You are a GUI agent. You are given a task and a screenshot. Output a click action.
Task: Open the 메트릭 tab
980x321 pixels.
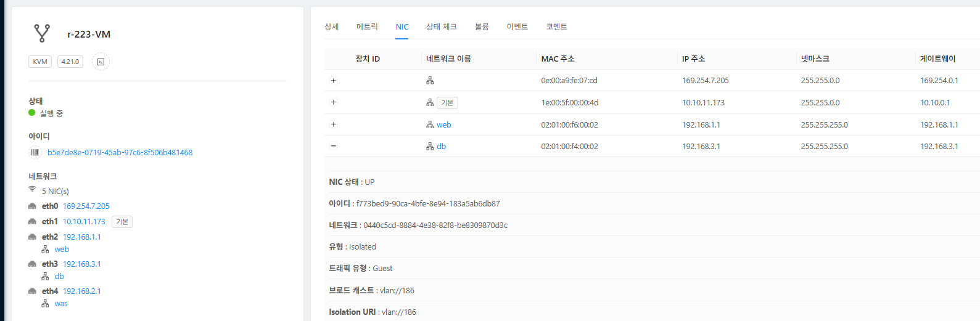click(x=367, y=26)
